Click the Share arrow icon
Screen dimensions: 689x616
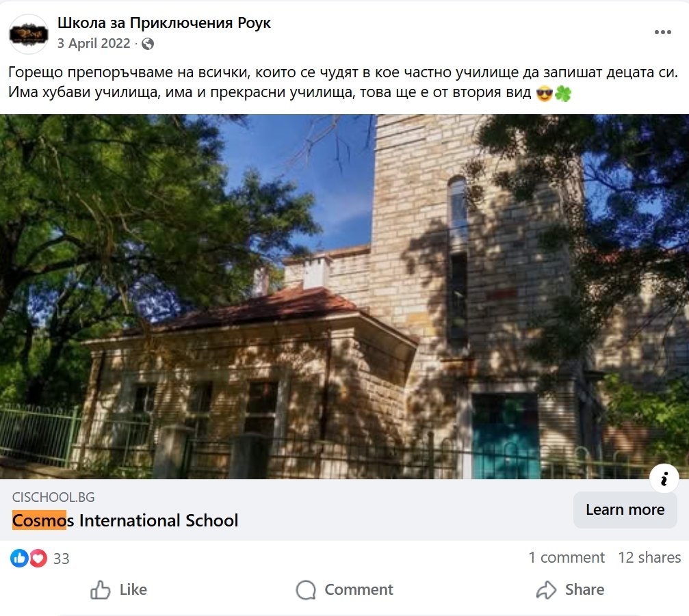(546, 589)
